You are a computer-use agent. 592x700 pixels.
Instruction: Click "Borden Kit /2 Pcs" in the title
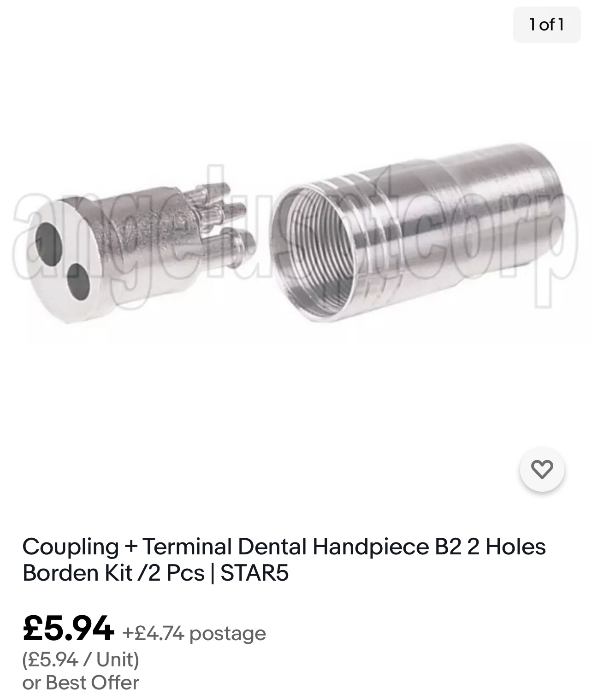pos(113,573)
